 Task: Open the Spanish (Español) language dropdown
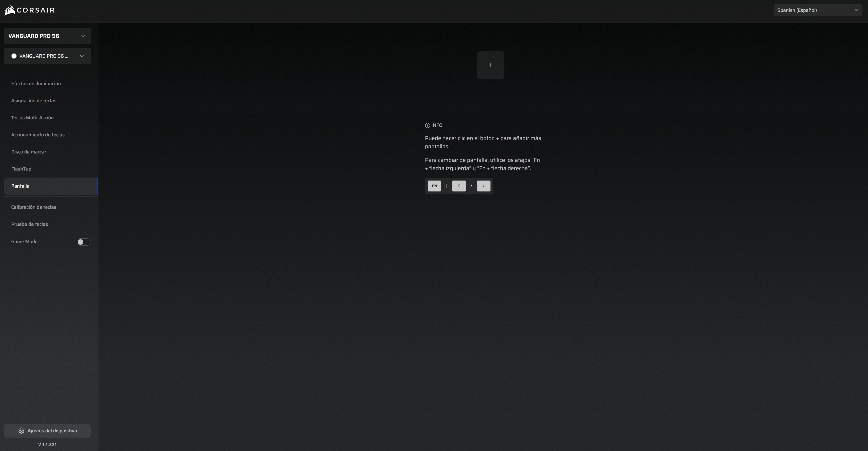click(818, 10)
